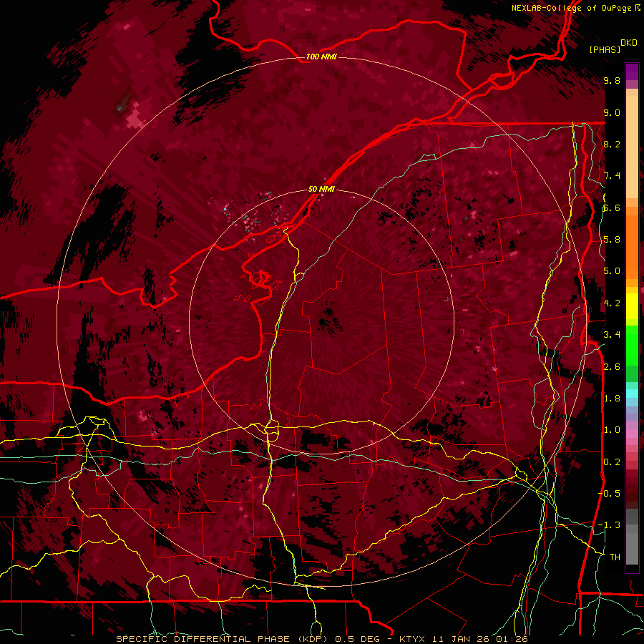Click the -1.3 value on color scale
This screenshot has height=644, width=644.
tap(609, 525)
